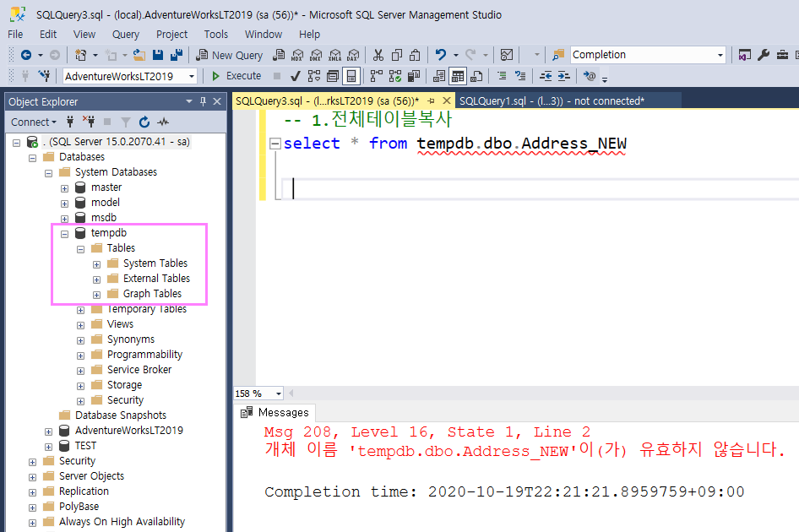Switch to Results to Text mode

tap(438, 77)
